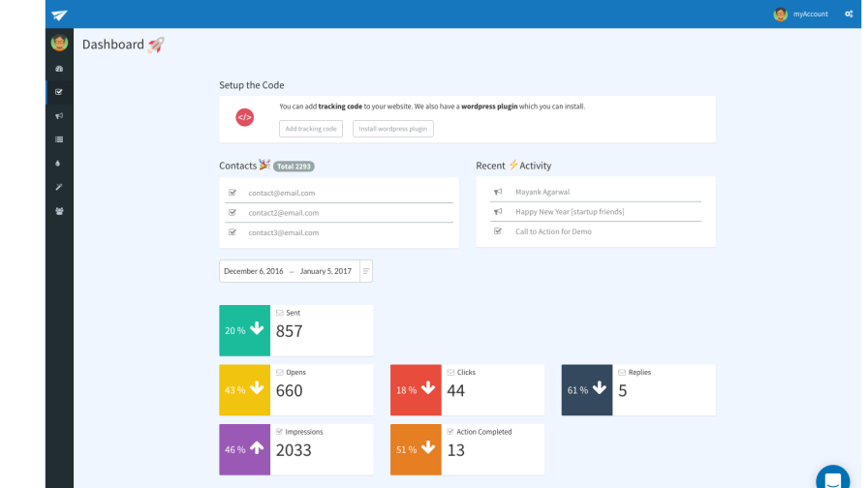This screenshot has height=488, width=868.
Task: Open contact3@email.com contact
Action: [x=284, y=233]
